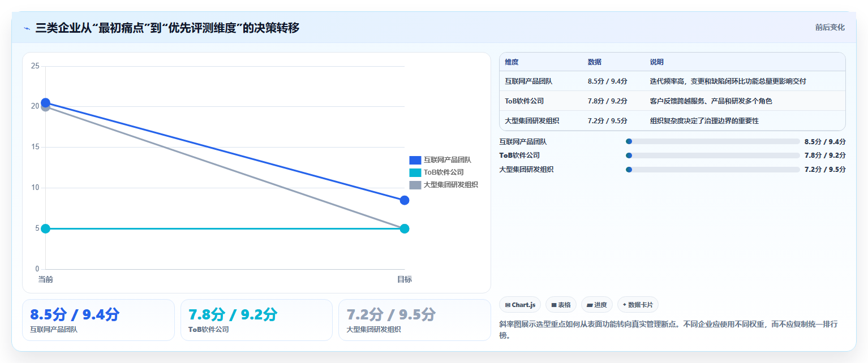This screenshot has height=363, width=868.
Task: Click description 组织复杂度决定了治理边界的重要性
Action: point(704,121)
